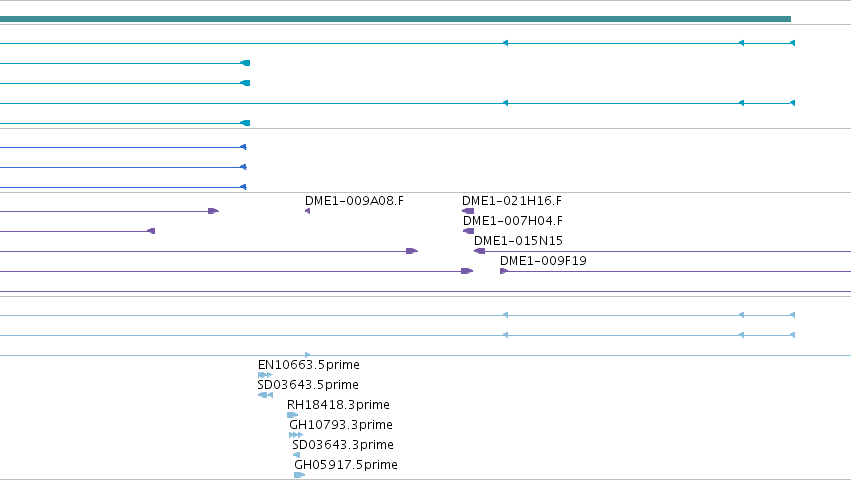The width and height of the screenshot is (851, 480).
Task: Select the arrow glyph starting the DME1-009F19 feature
Action: (x=504, y=271)
